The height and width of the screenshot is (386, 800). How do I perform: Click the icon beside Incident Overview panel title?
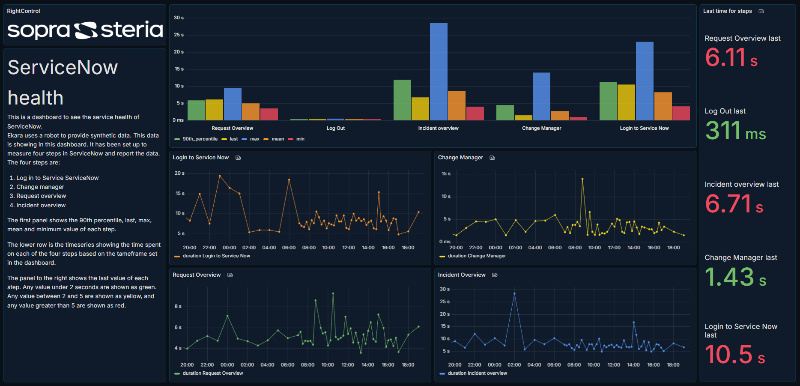[494, 275]
